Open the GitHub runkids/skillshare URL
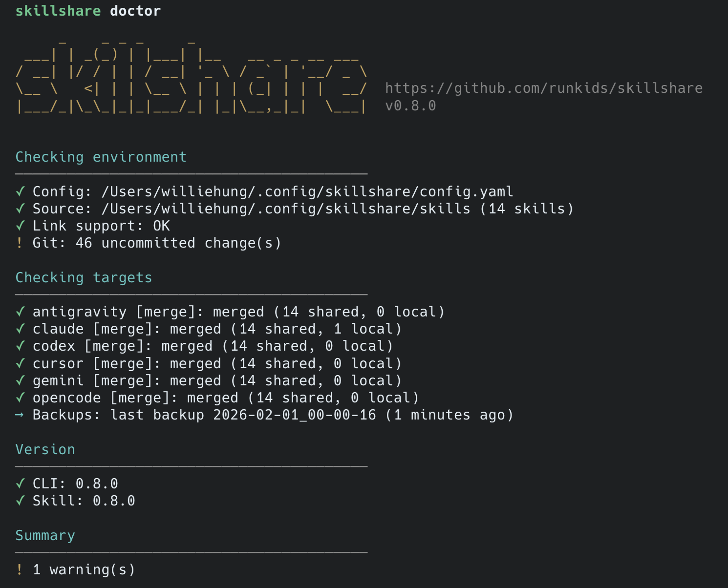 (x=543, y=88)
